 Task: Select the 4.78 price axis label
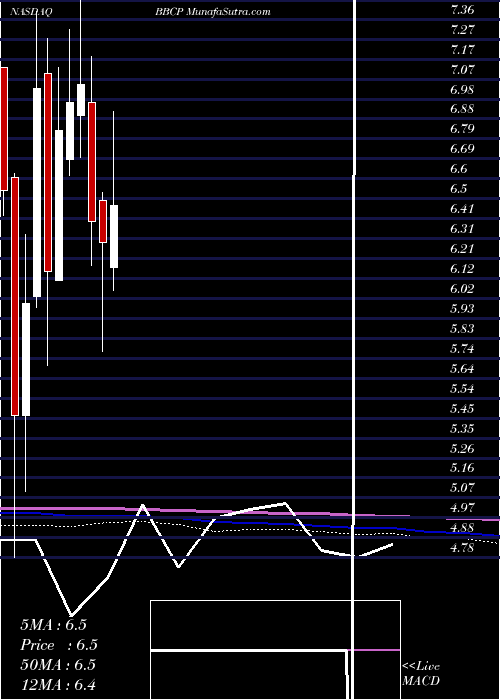coord(462,548)
